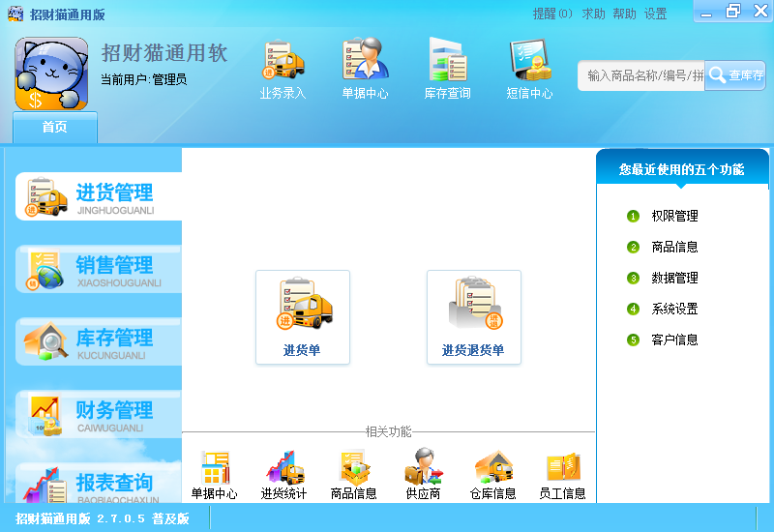774x532 pixels.
Task: Select 报表查询 in the sidebar
Action: 99,484
